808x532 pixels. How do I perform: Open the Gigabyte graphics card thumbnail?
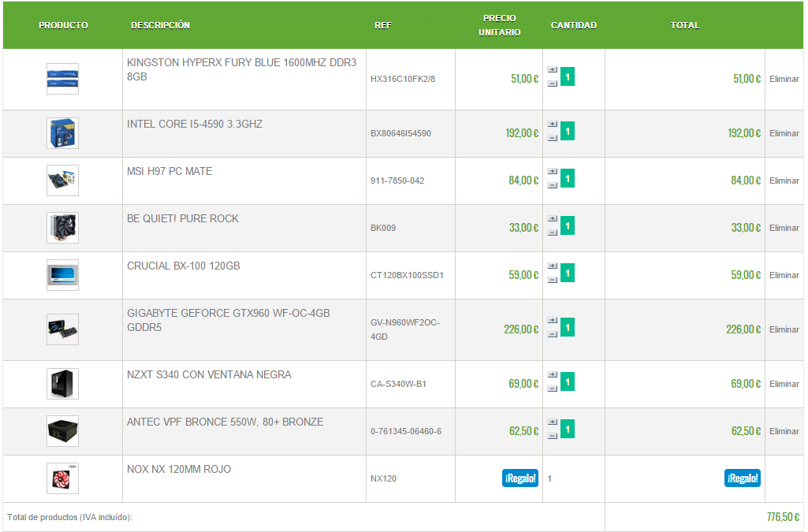62,329
